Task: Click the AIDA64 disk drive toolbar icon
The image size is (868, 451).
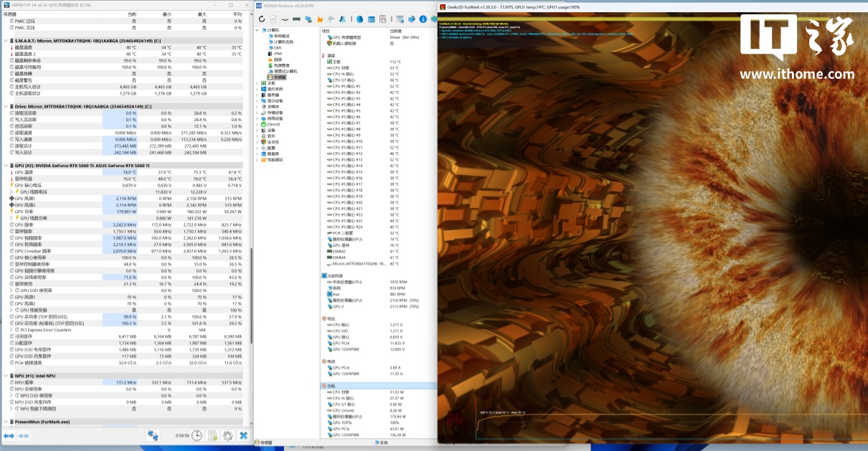Action: [285, 19]
